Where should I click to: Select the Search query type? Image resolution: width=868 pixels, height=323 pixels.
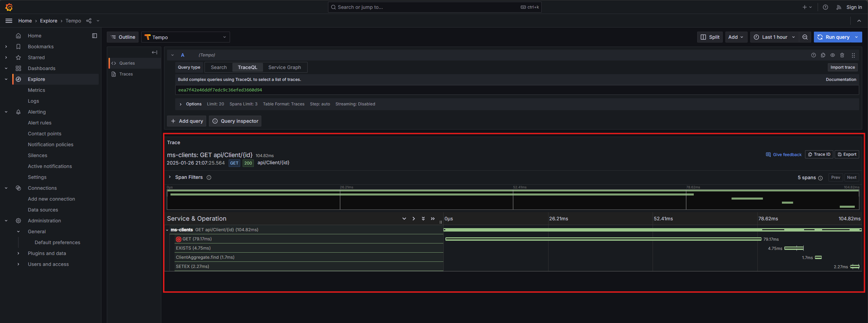[219, 67]
